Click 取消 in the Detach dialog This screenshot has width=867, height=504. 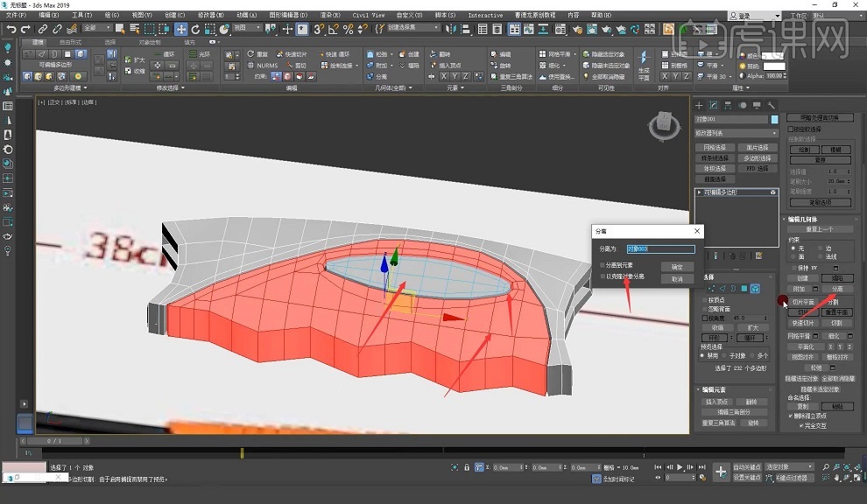(x=676, y=279)
